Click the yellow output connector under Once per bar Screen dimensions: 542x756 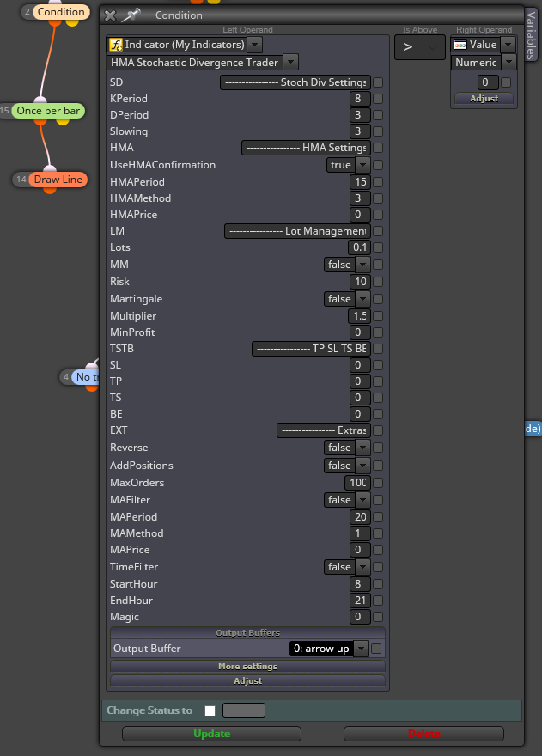pos(63,120)
